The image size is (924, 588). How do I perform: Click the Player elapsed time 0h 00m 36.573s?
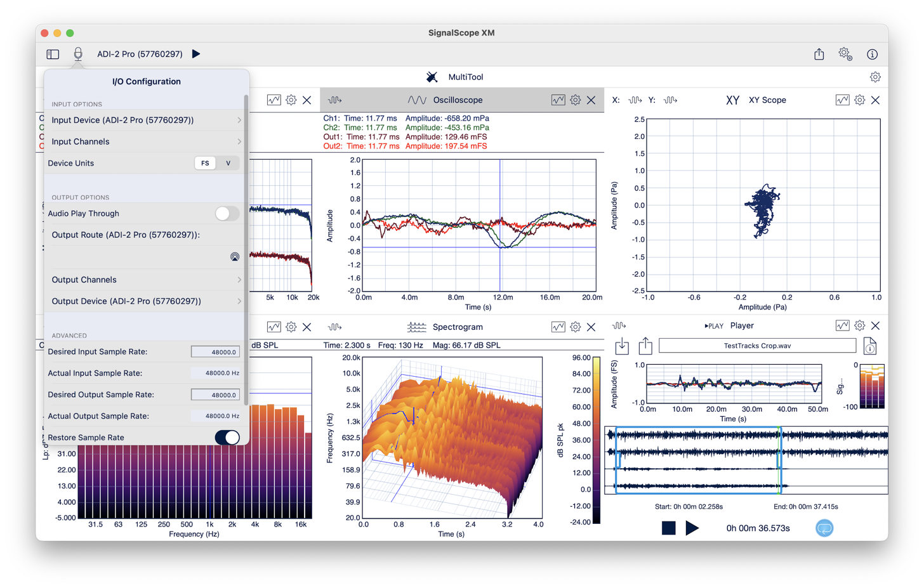(758, 528)
